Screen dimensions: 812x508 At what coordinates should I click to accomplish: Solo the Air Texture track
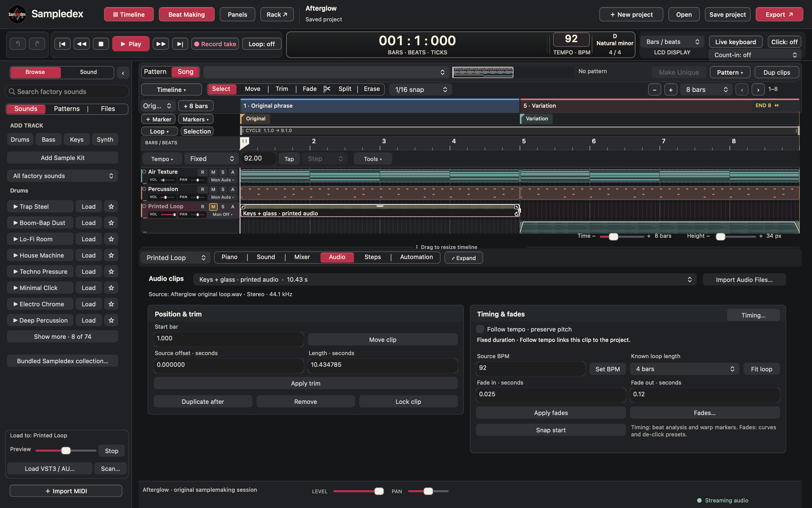[x=223, y=172]
